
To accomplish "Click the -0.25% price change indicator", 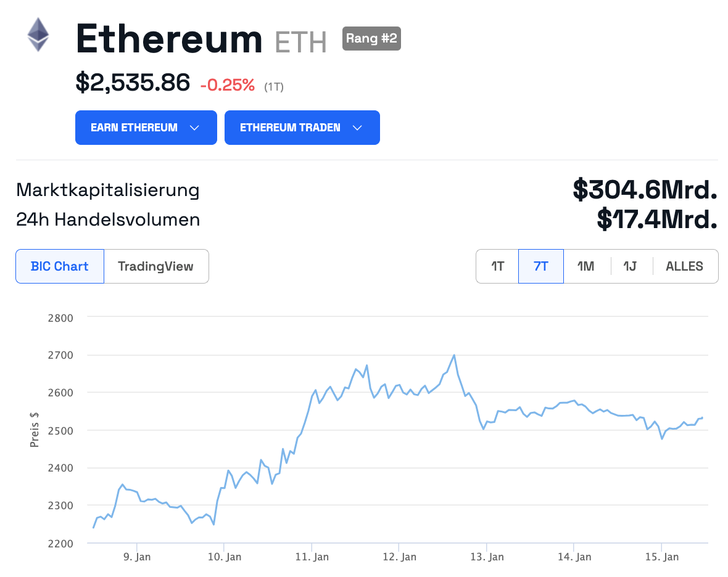I will (227, 85).
